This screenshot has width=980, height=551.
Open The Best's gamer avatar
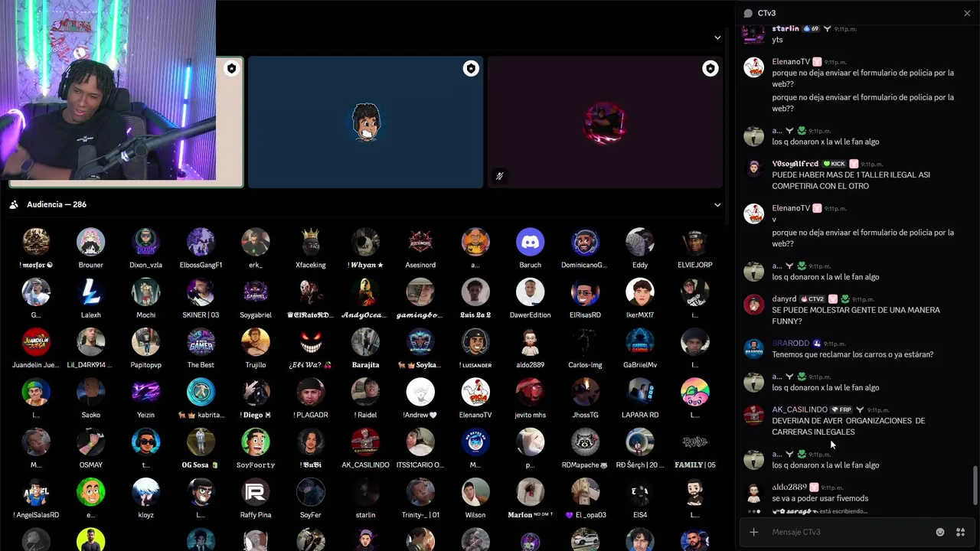tap(201, 342)
